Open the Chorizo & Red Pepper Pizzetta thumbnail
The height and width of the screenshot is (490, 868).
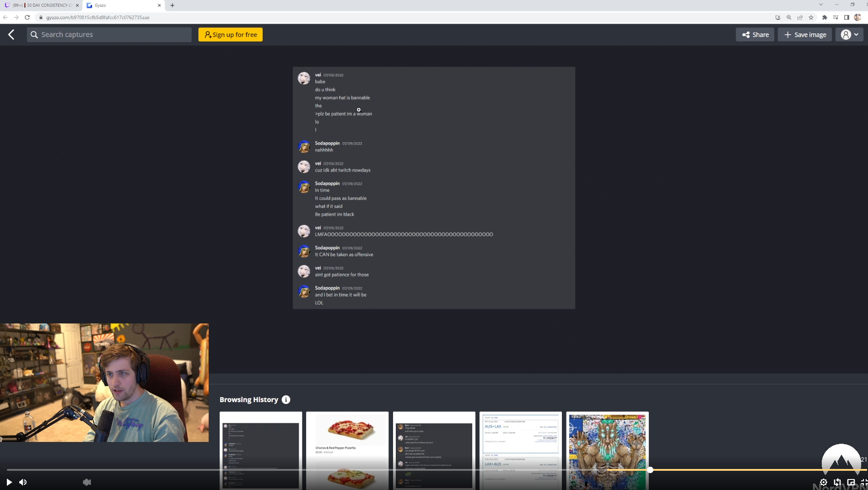(x=347, y=450)
